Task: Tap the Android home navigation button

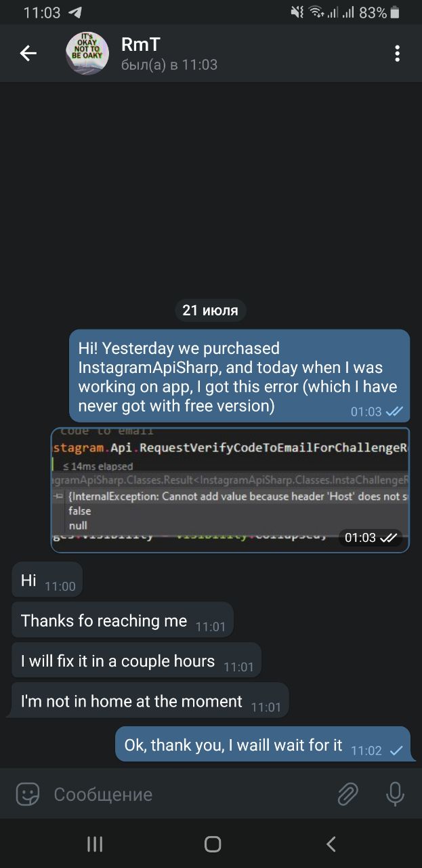Action: (x=213, y=844)
